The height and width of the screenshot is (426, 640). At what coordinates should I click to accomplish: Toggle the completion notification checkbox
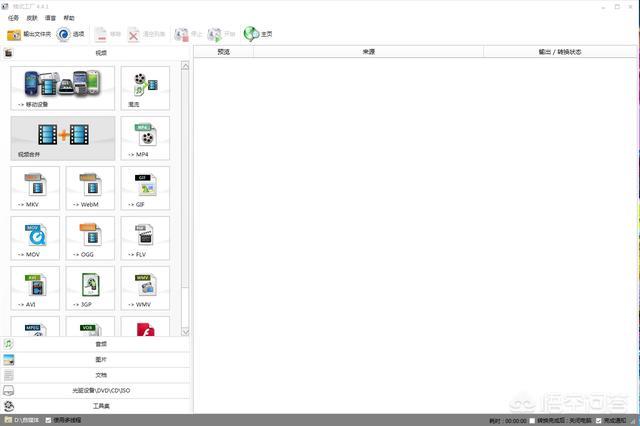point(597,420)
